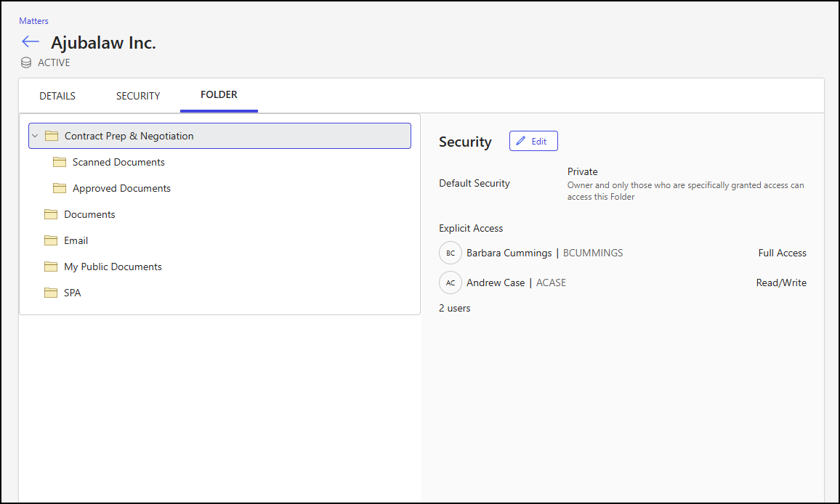Click the Edit button in the Security panel
The height and width of the screenshot is (504, 840).
coord(533,140)
